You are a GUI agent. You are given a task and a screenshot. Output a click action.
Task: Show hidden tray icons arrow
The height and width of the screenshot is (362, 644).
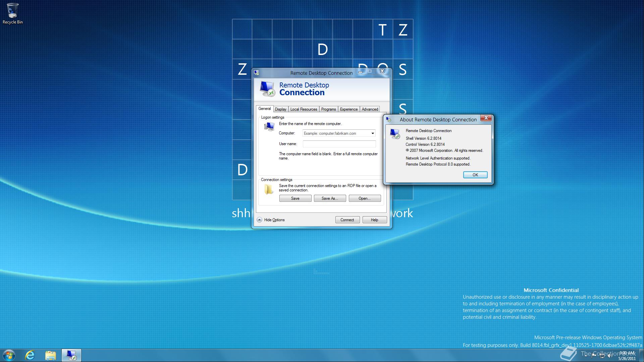586,356
